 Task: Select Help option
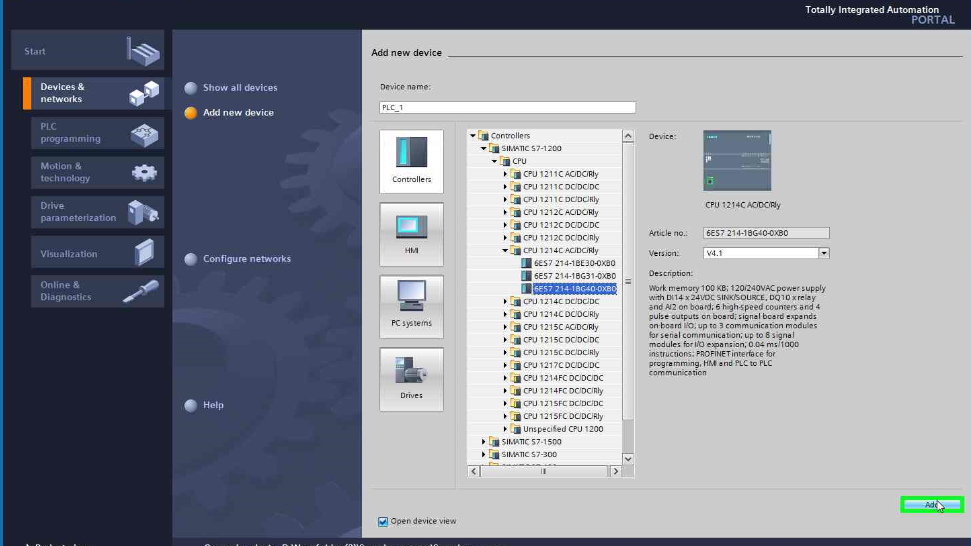204,405
